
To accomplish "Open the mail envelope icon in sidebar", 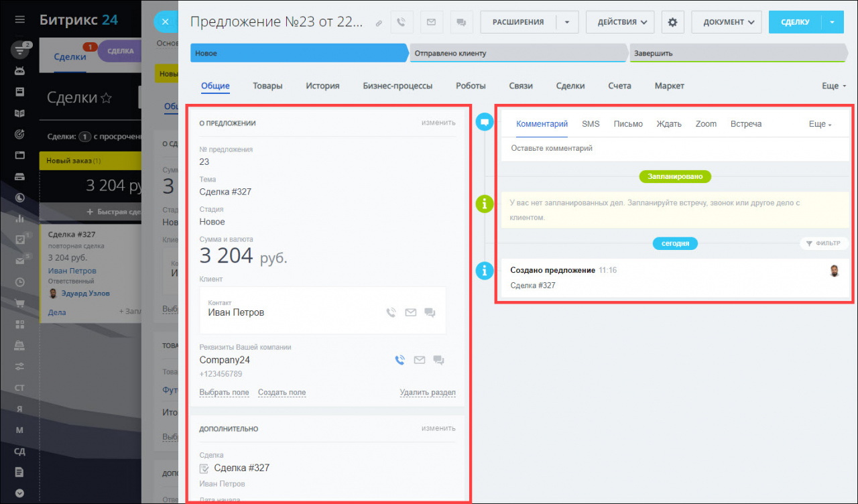I will (x=19, y=261).
